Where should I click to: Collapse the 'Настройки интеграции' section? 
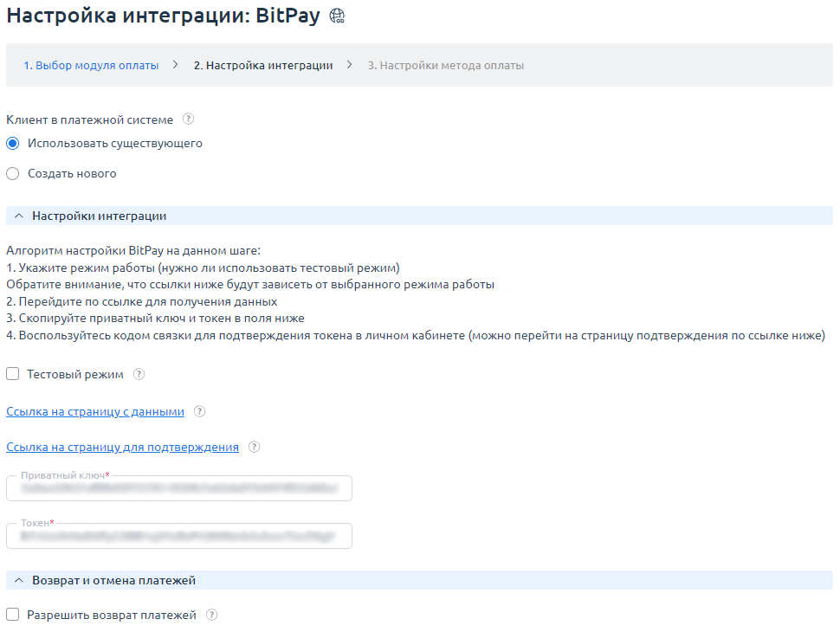coord(19,216)
